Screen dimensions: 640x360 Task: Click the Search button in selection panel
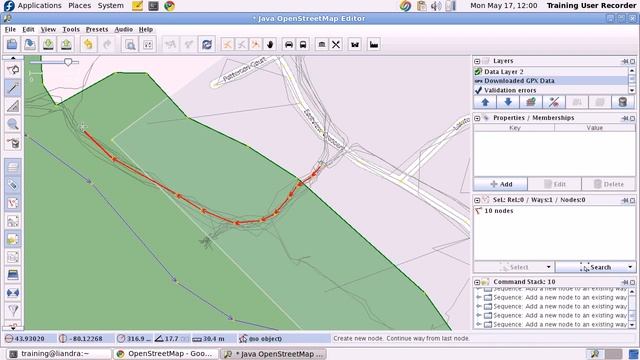coord(595,267)
